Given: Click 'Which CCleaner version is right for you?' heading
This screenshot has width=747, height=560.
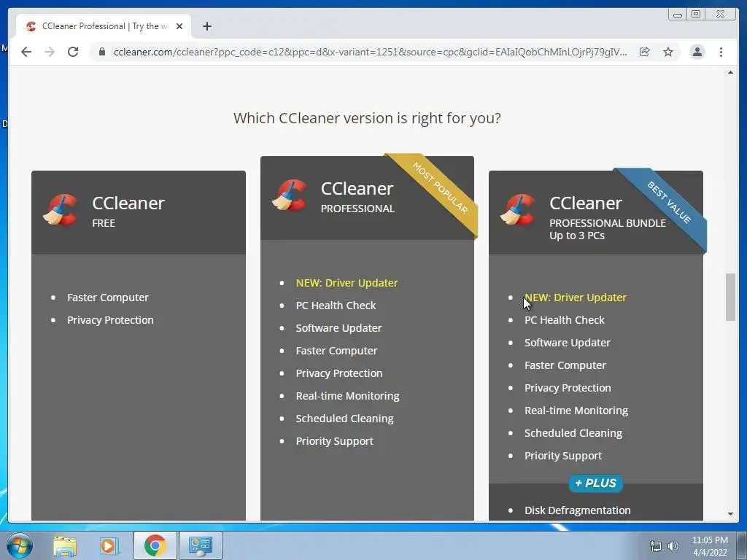Looking at the screenshot, I should (367, 117).
